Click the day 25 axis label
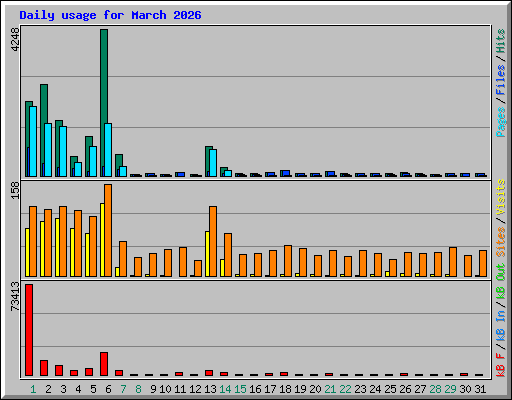The height and width of the screenshot is (400, 512). pos(390,389)
